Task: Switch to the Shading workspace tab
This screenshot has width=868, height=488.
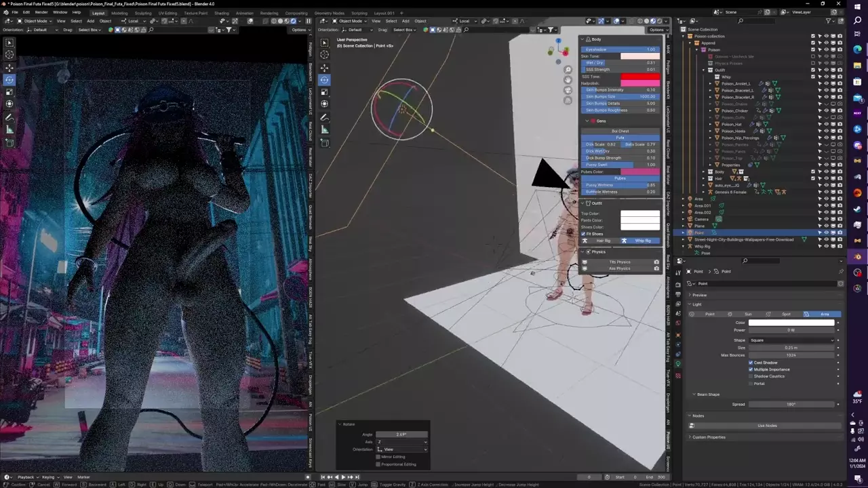Action: [x=221, y=13]
